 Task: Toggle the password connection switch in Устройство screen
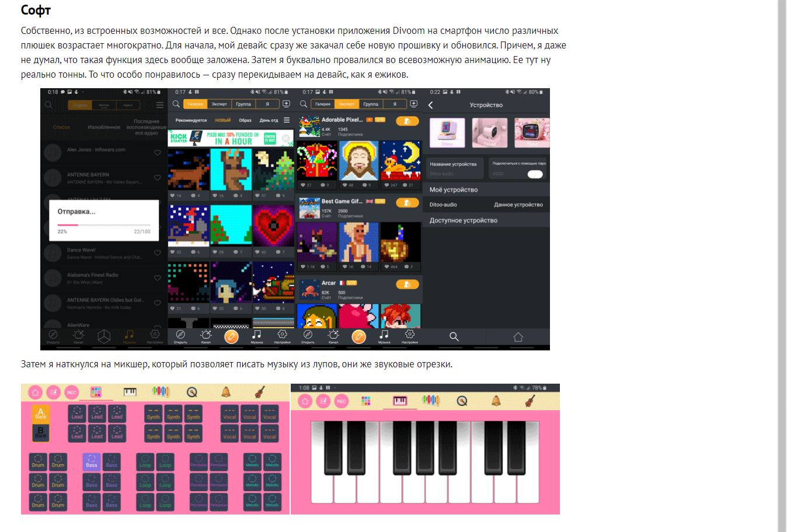coord(535,174)
